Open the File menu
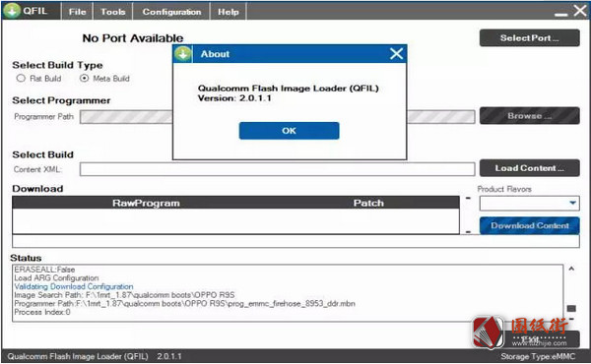591x364 pixels. click(x=77, y=12)
